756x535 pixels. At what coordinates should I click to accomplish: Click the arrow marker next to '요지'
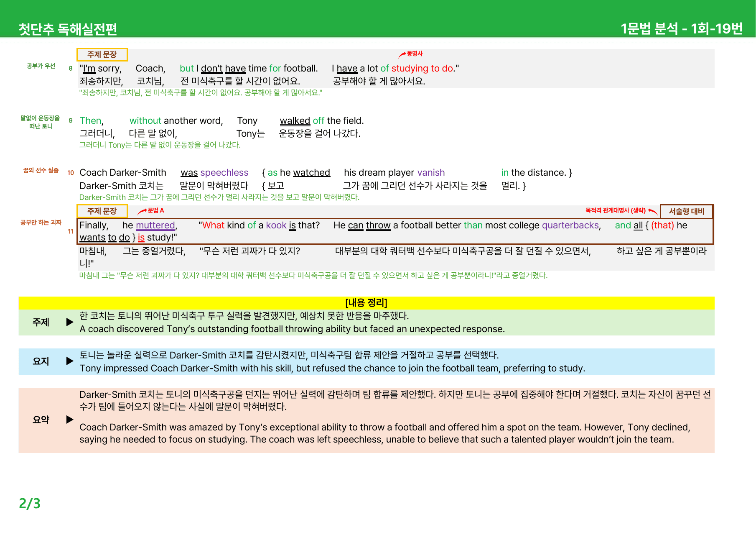tap(70, 361)
